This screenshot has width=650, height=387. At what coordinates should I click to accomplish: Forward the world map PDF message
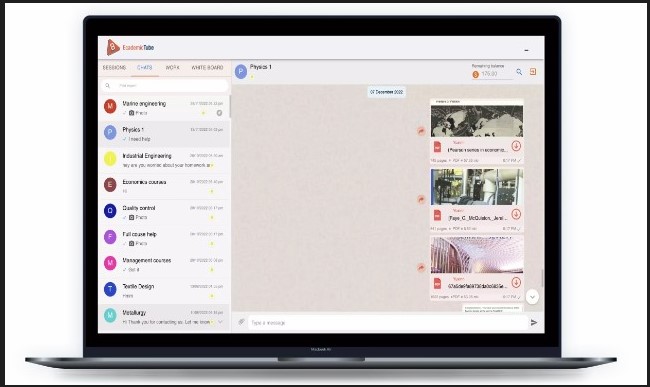421,131
